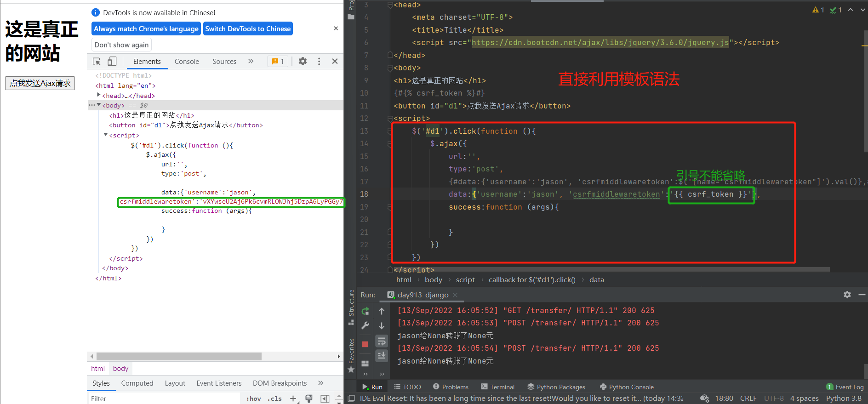Image resolution: width=868 pixels, height=404 pixels.
Task: Click Switch DevTools to Chinese
Action: pyautogui.click(x=248, y=29)
